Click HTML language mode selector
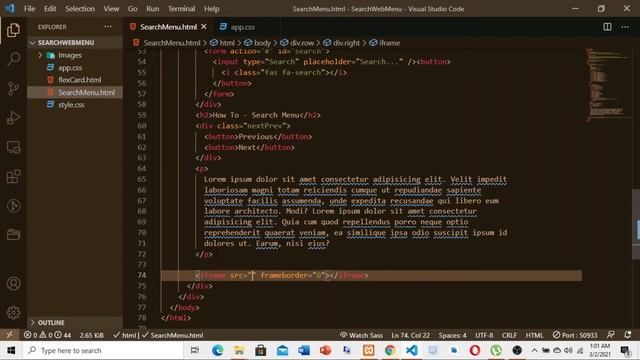The width and height of the screenshot is (640, 360). click(x=534, y=335)
